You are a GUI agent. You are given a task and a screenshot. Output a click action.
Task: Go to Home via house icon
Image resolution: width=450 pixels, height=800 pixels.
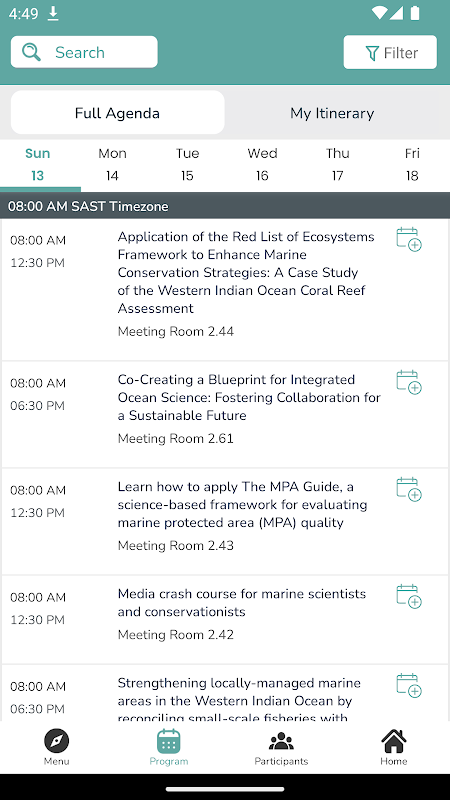[393, 741]
